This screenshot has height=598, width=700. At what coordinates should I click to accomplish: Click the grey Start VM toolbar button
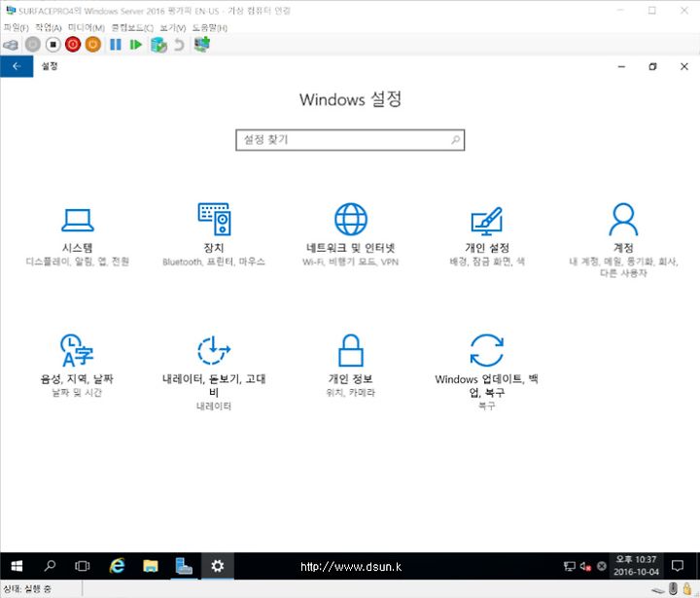33,45
